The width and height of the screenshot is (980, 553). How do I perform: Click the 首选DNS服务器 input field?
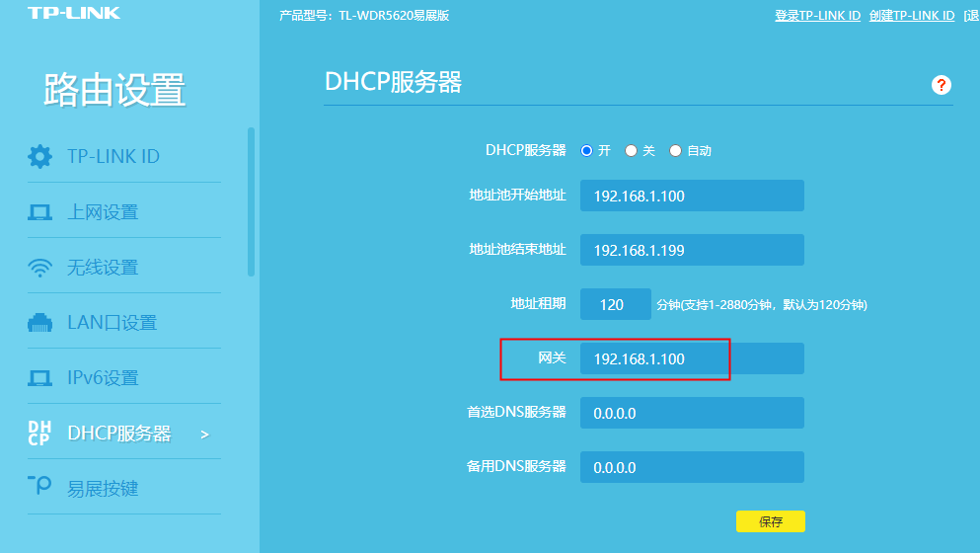(x=692, y=413)
